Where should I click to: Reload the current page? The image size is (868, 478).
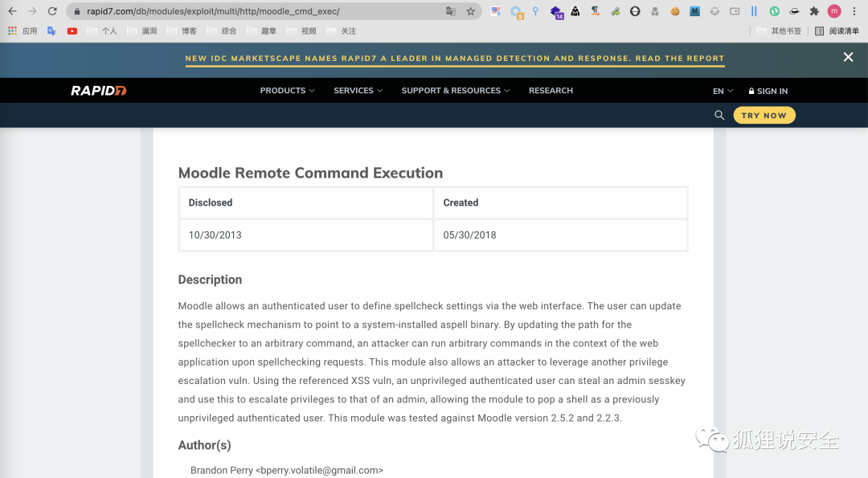[x=52, y=11]
